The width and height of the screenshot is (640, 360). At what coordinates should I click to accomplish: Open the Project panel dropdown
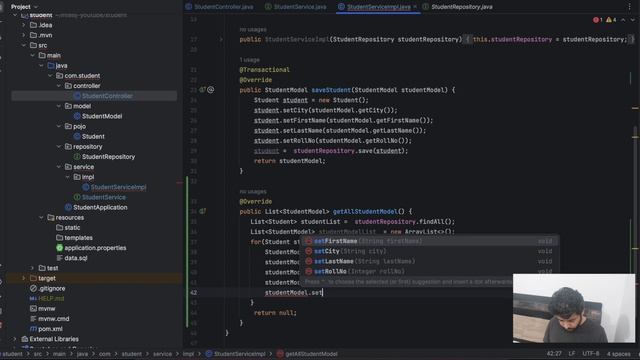click(24, 7)
